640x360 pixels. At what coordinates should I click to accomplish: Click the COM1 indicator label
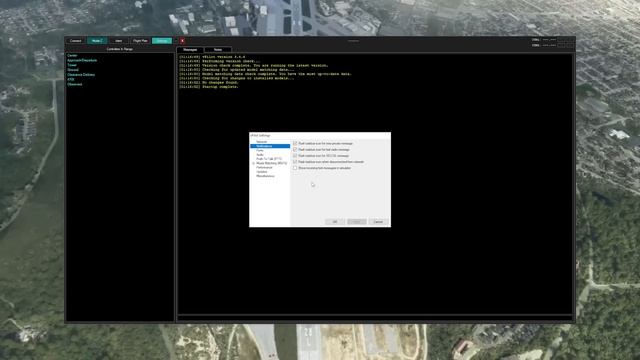tap(536, 40)
